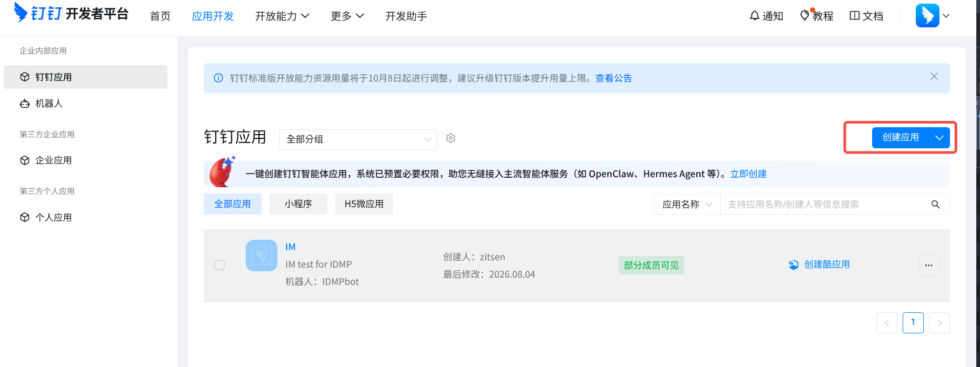Expand the 更多 menu
The width and height of the screenshot is (980, 367).
coord(347,16)
